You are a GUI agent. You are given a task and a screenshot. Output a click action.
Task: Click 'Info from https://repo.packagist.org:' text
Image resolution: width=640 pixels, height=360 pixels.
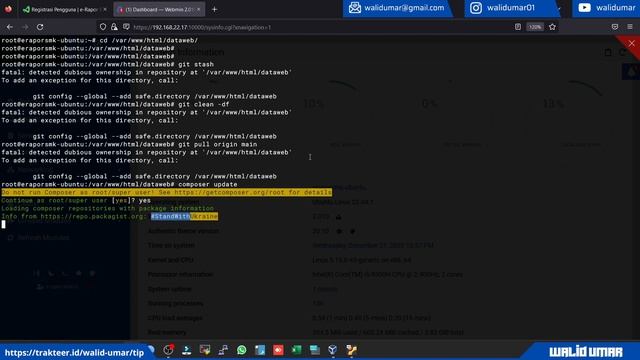(x=75, y=216)
